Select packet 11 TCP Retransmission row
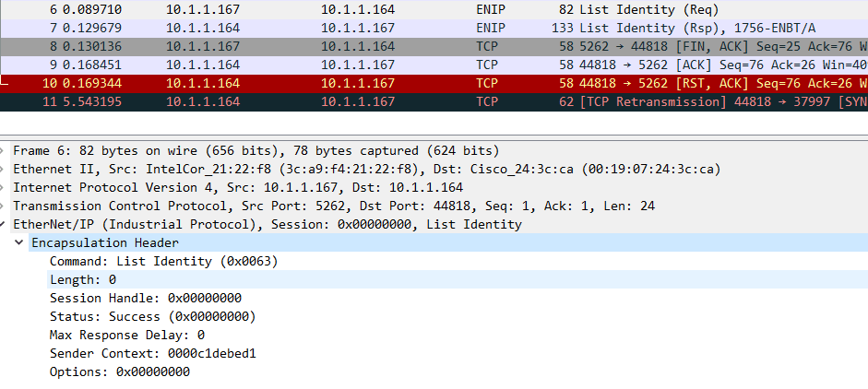The width and height of the screenshot is (868, 389). pyautogui.click(x=434, y=101)
